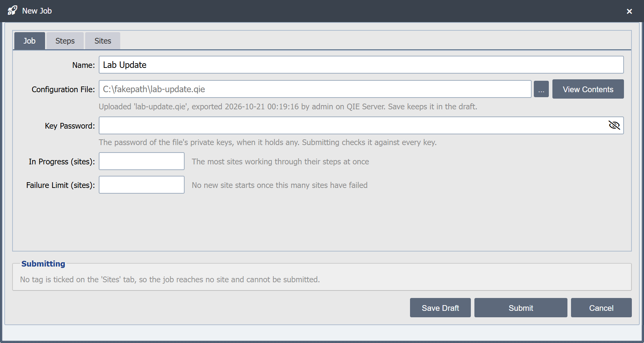This screenshot has height=343, width=644.
Task: Open the Sites tab
Action: pos(103,41)
